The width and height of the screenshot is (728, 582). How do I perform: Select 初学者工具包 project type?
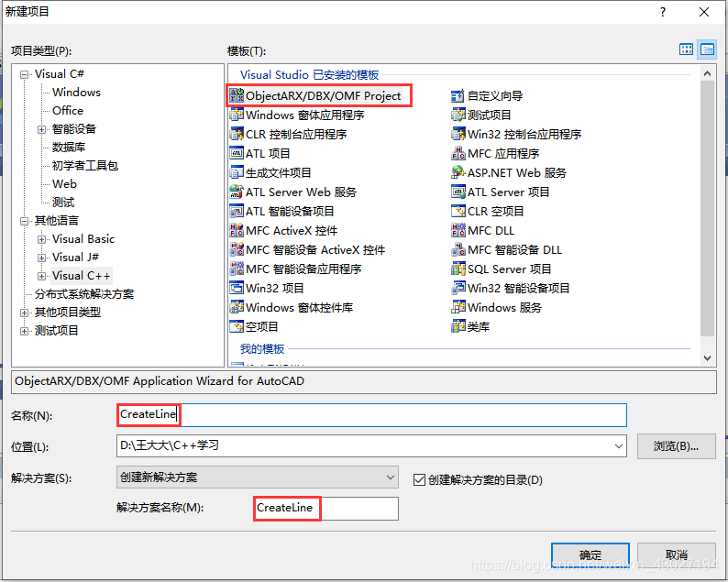point(85,166)
